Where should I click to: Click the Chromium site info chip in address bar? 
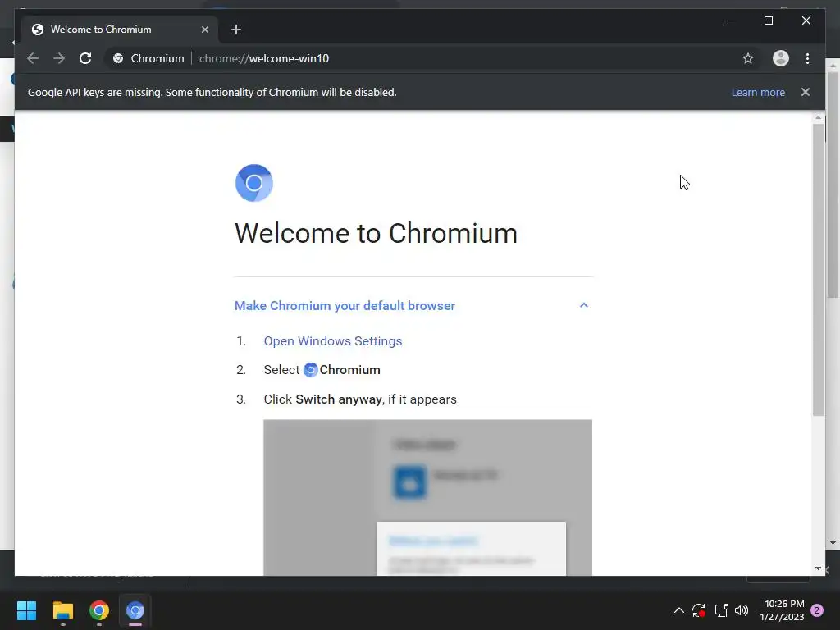[148, 58]
